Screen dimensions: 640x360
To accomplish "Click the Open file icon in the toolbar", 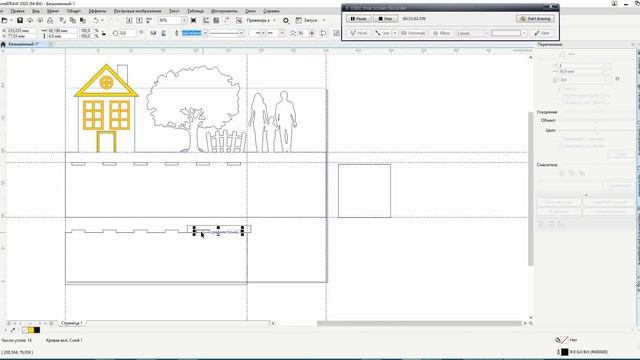I will point(4,20).
